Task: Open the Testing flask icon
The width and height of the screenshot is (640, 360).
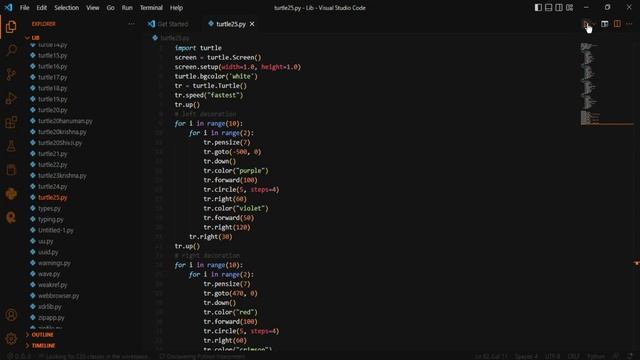Action: coord(11,146)
